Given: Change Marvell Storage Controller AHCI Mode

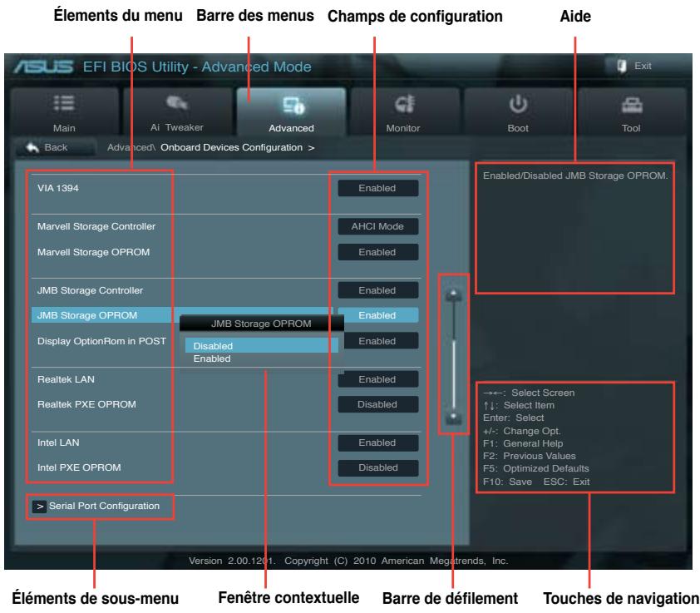Looking at the screenshot, I should [x=378, y=226].
